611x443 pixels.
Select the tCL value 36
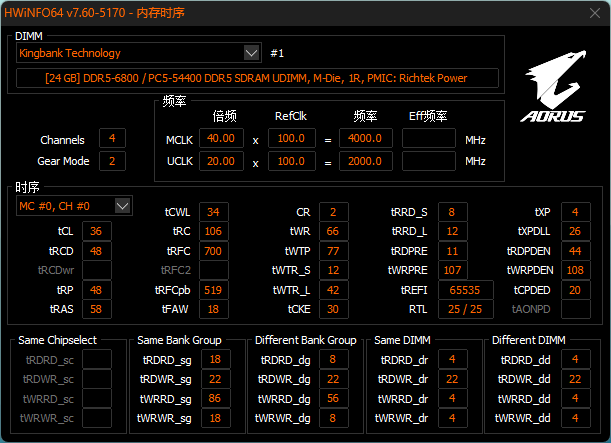97,231
